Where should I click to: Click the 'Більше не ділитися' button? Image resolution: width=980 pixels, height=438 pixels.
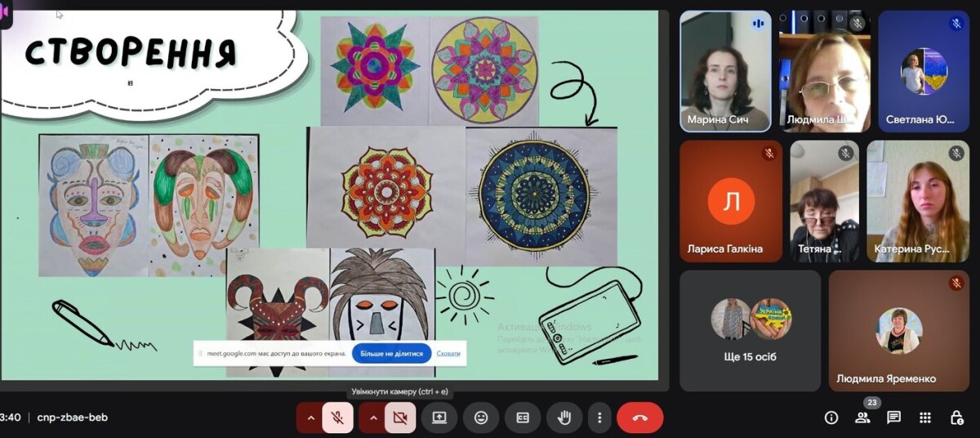(x=392, y=354)
